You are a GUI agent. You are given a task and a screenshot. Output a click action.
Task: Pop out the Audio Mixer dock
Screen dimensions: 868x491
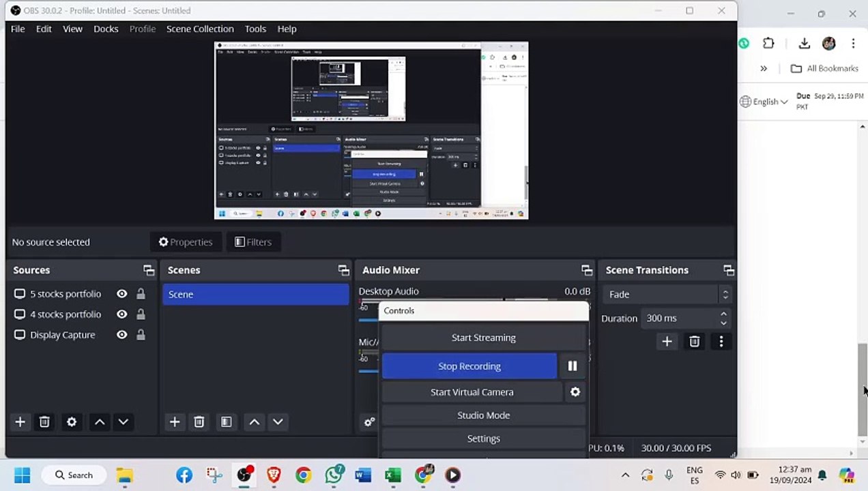tap(587, 270)
